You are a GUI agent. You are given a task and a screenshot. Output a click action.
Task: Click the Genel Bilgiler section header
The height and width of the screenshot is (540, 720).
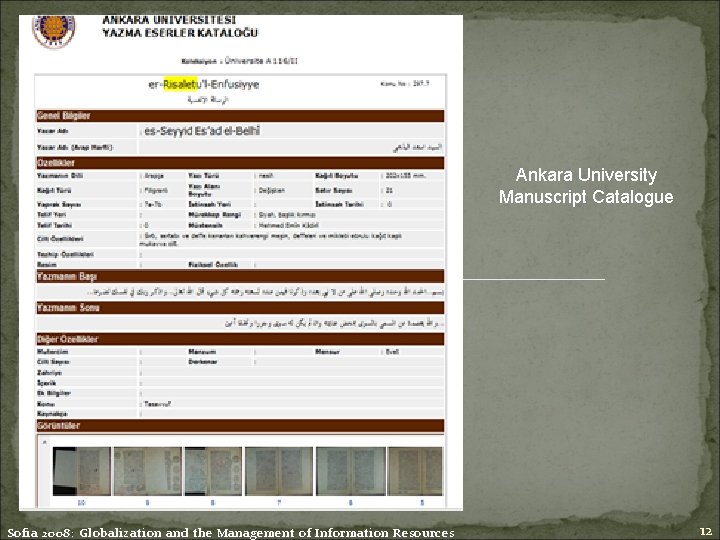pyautogui.click(x=240, y=116)
